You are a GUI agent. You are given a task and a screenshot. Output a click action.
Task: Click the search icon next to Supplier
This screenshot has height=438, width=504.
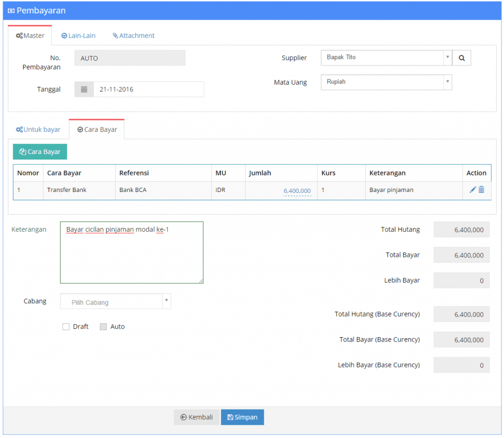click(461, 58)
